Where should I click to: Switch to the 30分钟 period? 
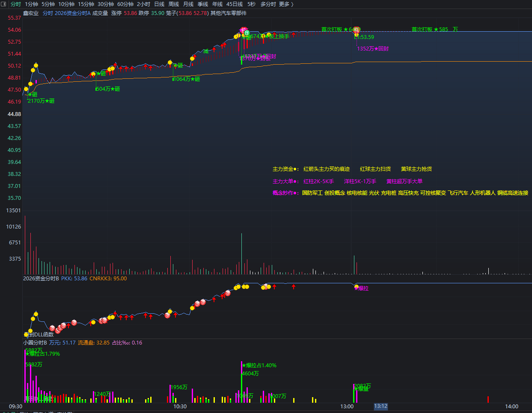point(106,4)
